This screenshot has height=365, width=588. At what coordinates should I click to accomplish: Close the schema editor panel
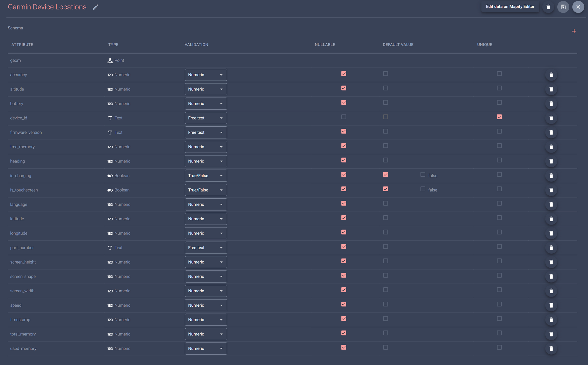578,7
